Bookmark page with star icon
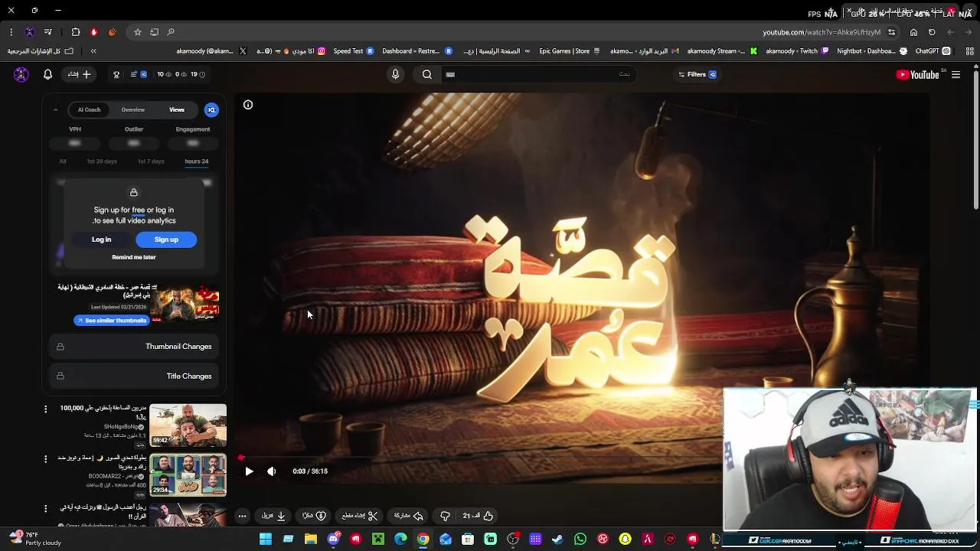The image size is (980, 551). click(137, 32)
